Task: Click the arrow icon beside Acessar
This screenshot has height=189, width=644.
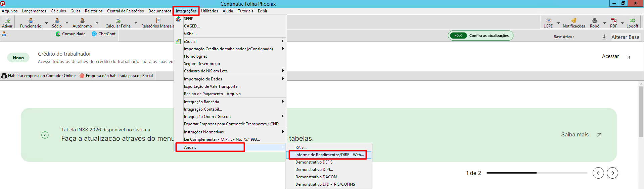Action: pyautogui.click(x=628, y=57)
